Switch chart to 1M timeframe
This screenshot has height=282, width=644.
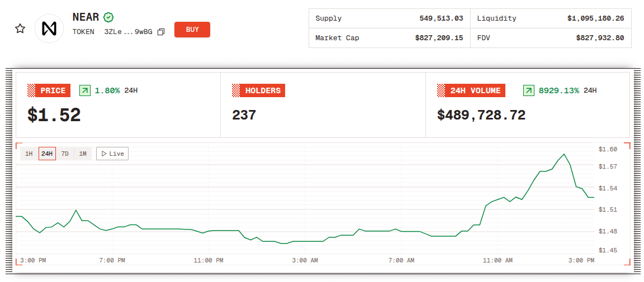[x=83, y=154]
